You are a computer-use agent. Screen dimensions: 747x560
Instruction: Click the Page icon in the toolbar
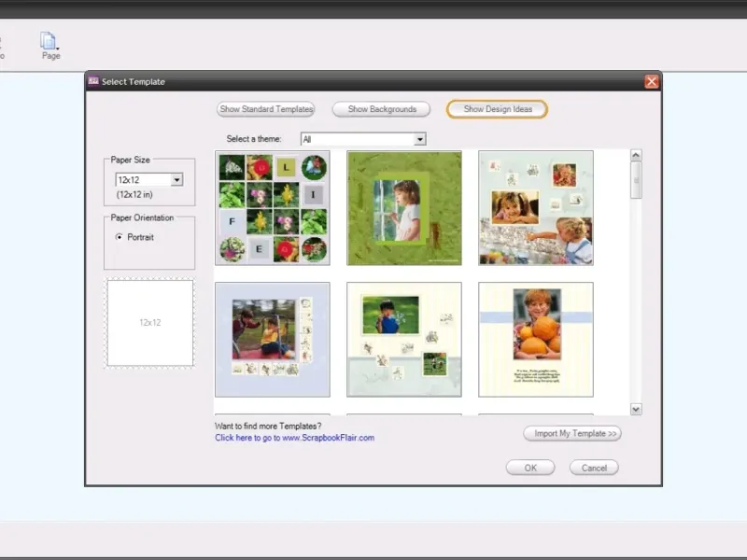click(x=49, y=41)
